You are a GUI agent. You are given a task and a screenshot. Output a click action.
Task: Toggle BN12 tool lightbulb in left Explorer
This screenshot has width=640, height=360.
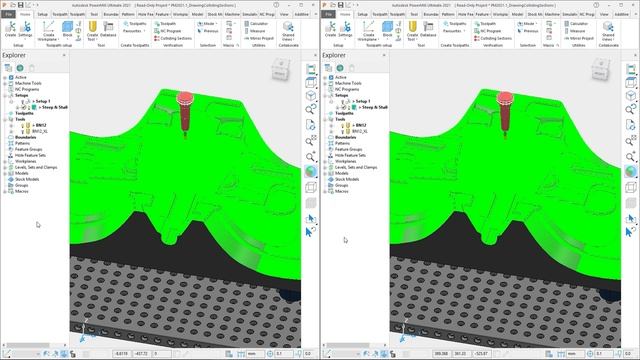click(22, 125)
